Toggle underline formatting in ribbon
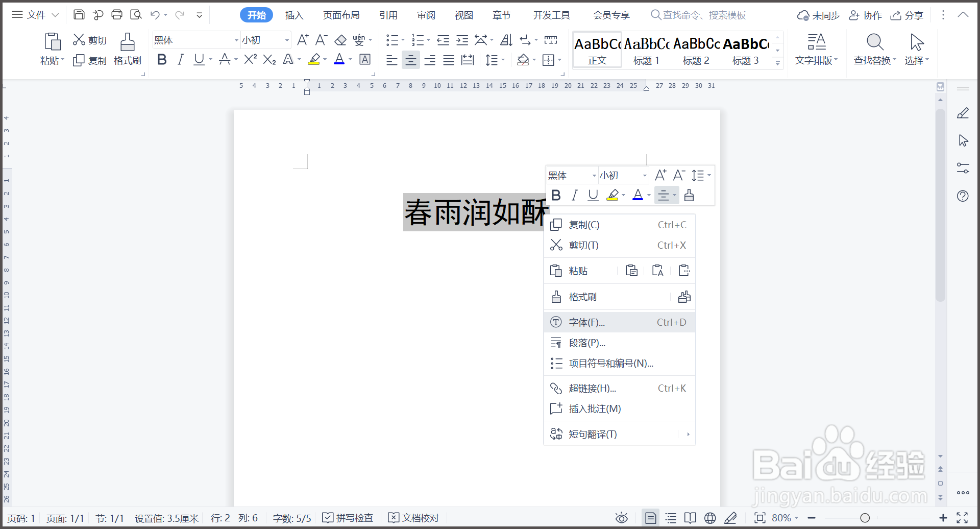The width and height of the screenshot is (980, 529). click(x=198, y=60)
